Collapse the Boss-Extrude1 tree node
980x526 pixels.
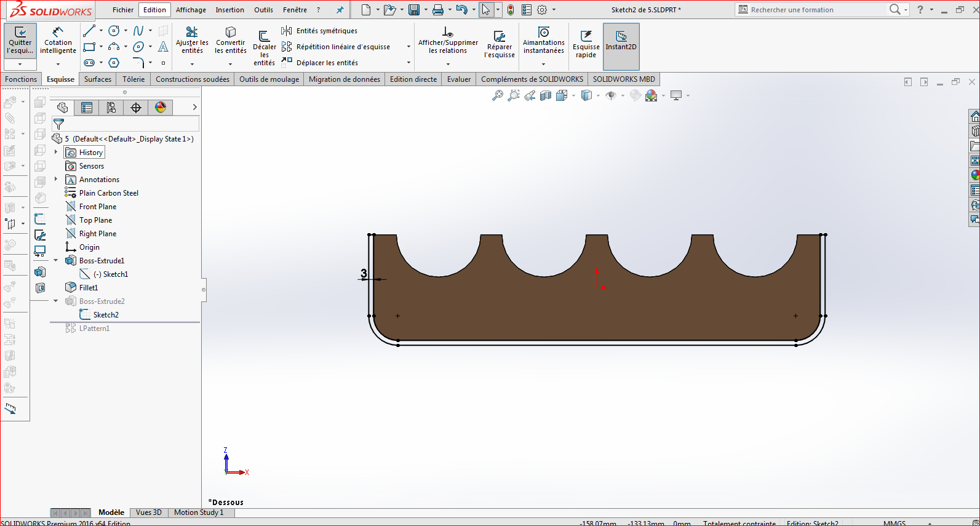(x=56, y=260)
